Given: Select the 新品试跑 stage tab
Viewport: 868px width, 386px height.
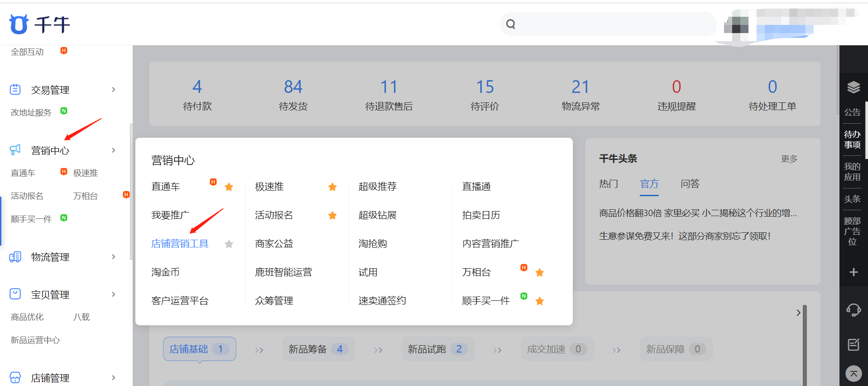Looking at the screenshot, I should click(x=438, y=349).
